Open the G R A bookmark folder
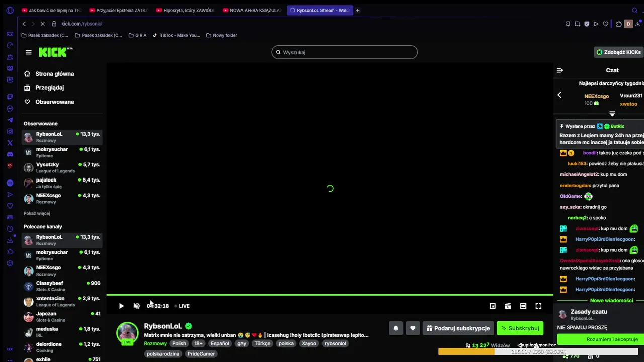The height and width of the screenshot is (362, 644). pos(137,35)
